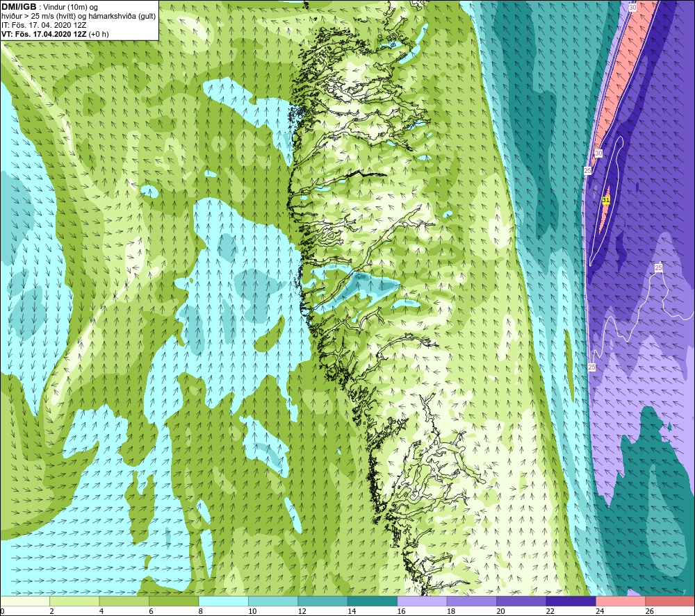Click the legend scale value 12

[302, 611]
